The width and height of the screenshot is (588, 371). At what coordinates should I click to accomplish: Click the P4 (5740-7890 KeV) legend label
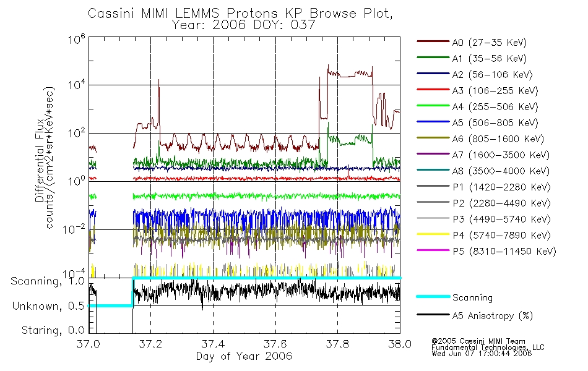501,236
